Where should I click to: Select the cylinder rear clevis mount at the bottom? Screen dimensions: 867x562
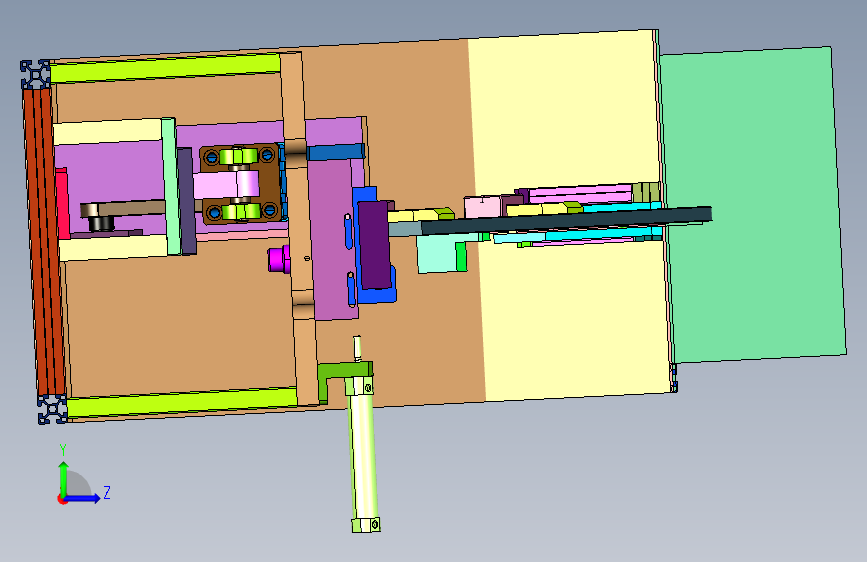tap(366, 524)
